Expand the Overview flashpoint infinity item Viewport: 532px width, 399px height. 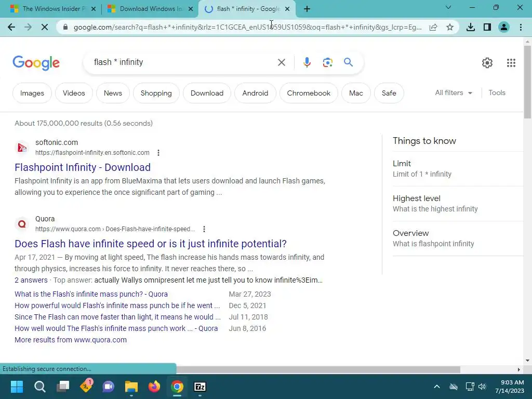pos(458,238)
